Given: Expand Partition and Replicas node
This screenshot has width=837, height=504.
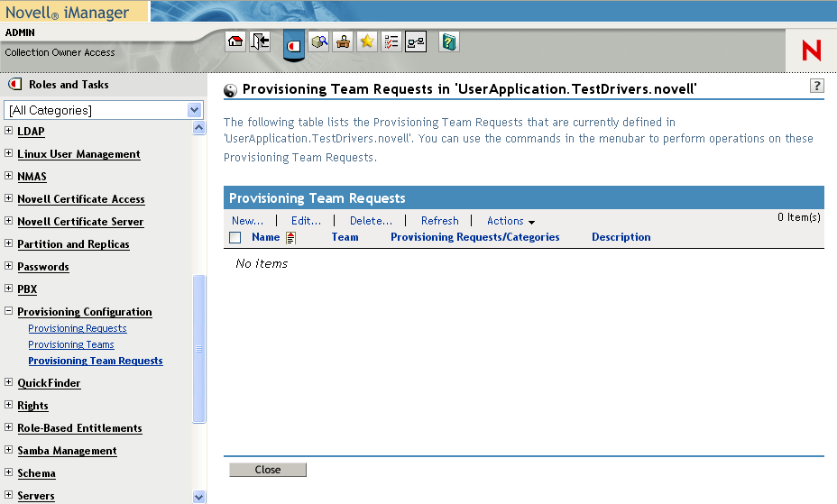Looking at the screenshot, I should click(8, 243).
